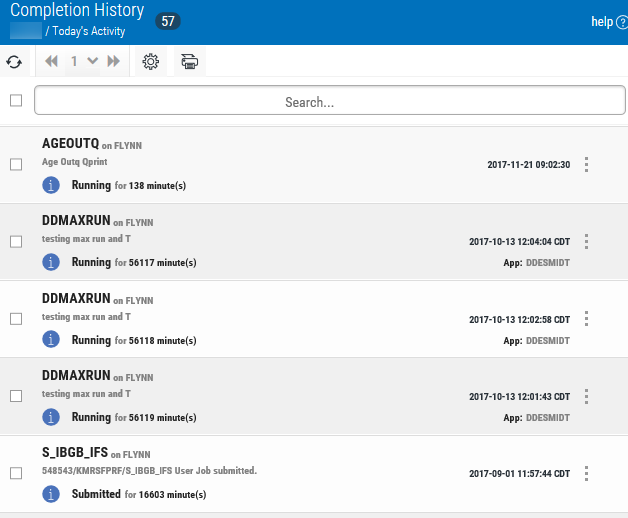Open kebab menu for AGEOUTQ row
This screenshot has height=518, width=628.
coord(587,165)
